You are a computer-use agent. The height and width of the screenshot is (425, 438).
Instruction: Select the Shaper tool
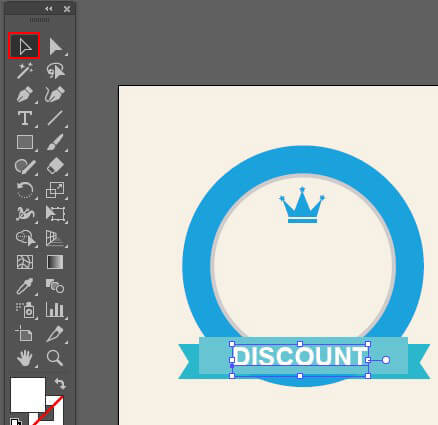[x=25, y=166]
